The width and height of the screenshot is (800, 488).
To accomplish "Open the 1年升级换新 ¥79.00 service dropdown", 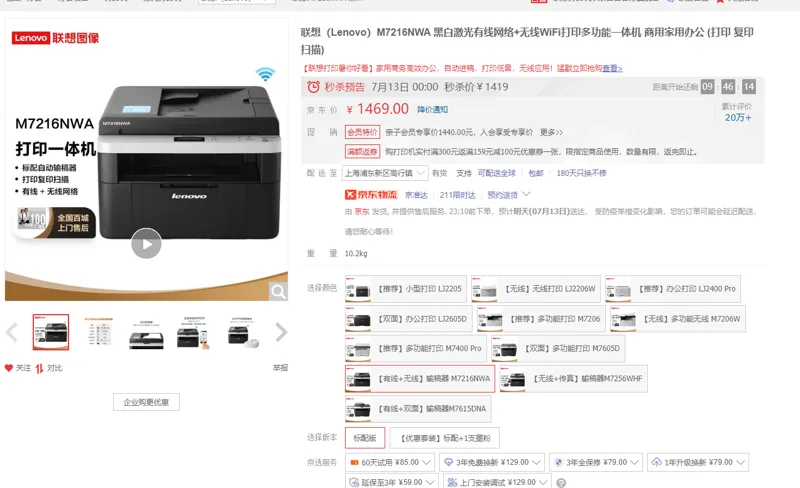I will click(698, 462).
